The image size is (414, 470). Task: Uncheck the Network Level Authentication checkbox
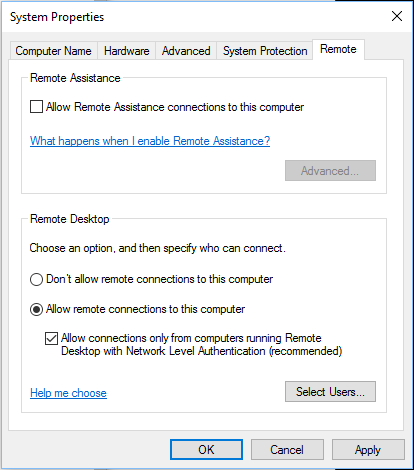tap(51, 338)
